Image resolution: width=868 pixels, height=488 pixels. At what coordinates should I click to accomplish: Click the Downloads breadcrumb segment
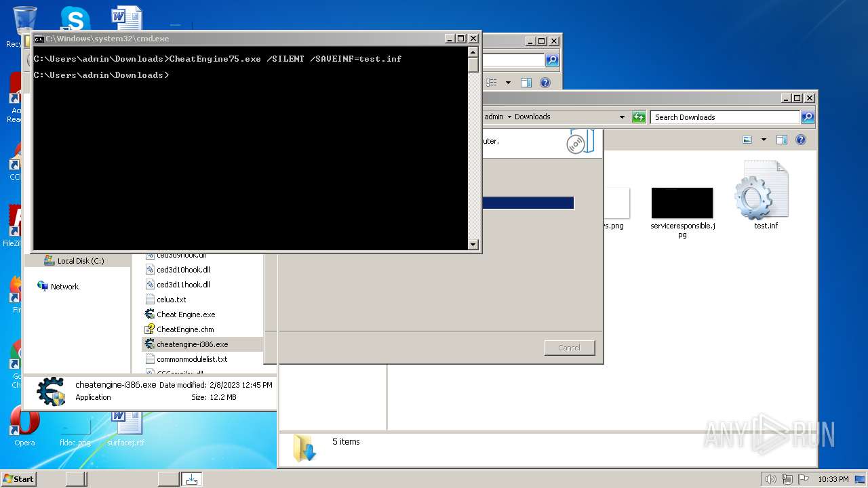tap(532, 117)
